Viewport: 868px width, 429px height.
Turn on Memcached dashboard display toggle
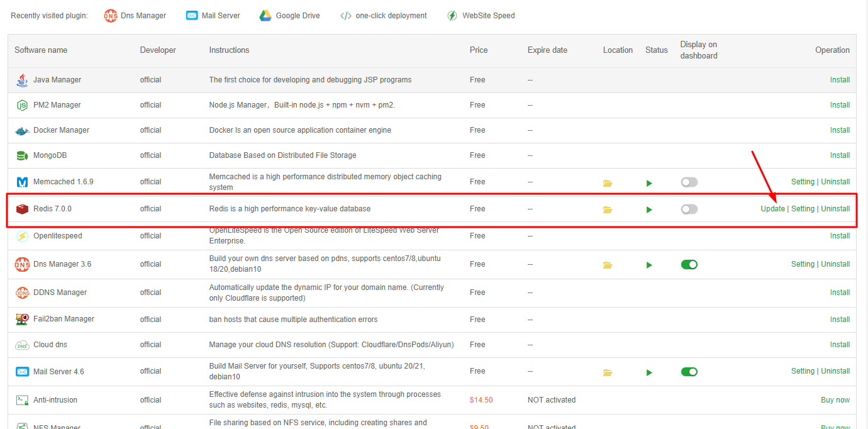pos(689,182)
